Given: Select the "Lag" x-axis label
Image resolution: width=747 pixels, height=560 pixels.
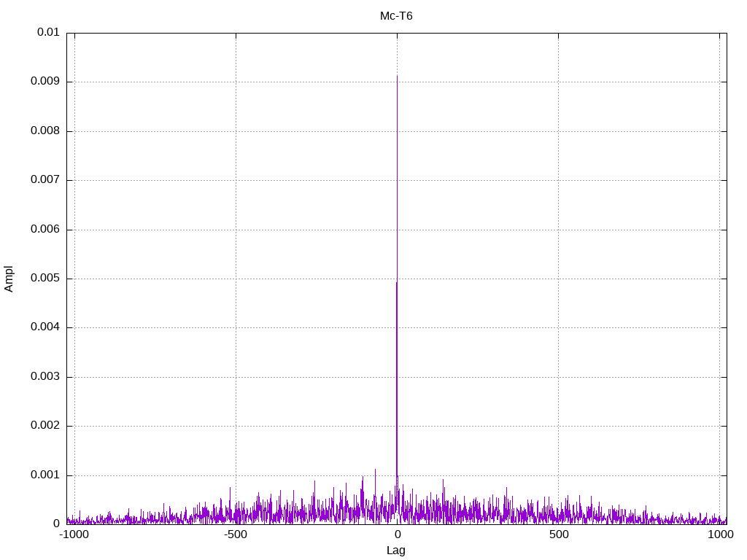Looking at the screenshot, I should pos(396,551).
